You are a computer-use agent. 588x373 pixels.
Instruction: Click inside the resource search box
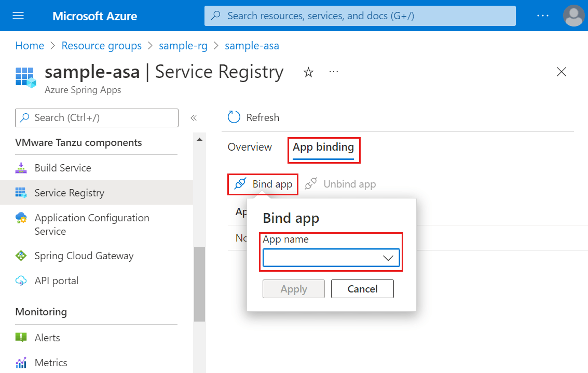(x=360, y=16)
